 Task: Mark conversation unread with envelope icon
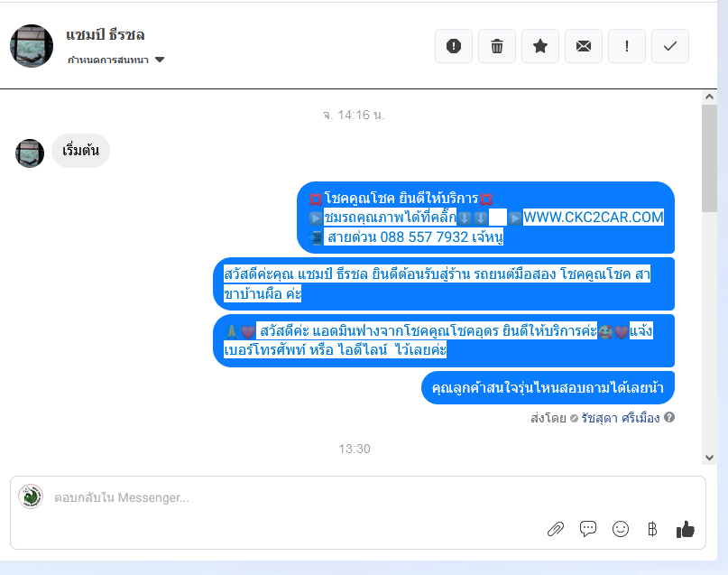pos(584,46)
